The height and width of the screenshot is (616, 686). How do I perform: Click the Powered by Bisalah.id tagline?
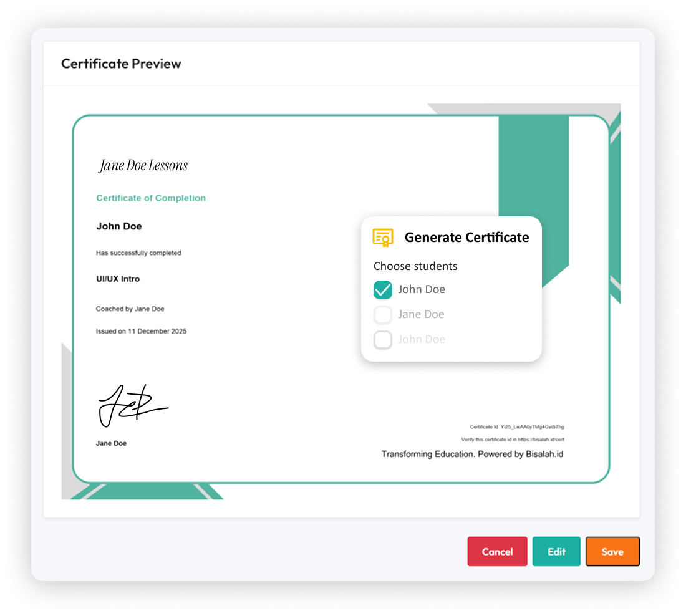pos(472,454)
